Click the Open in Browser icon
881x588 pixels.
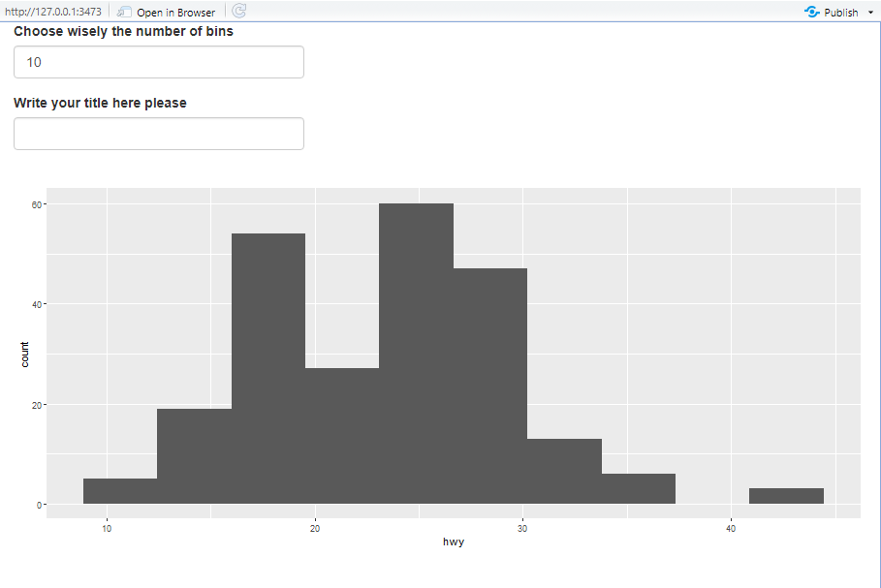[124, 12]
